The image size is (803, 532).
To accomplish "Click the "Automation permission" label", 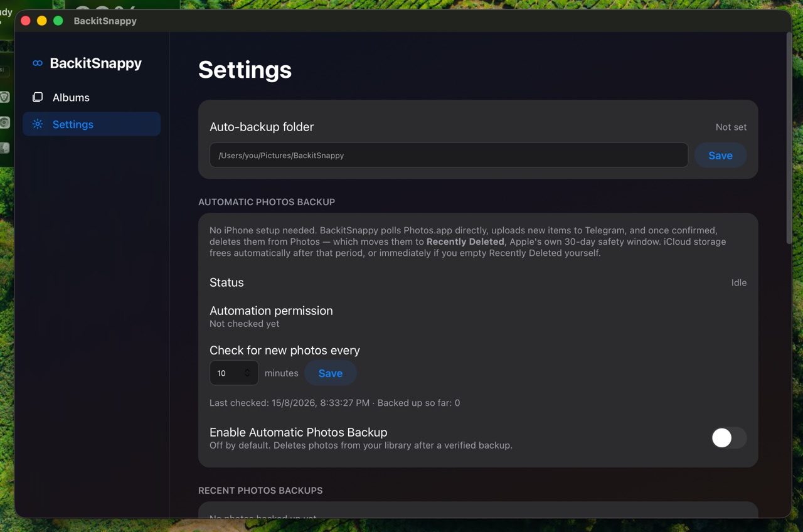I will (271, 311).
